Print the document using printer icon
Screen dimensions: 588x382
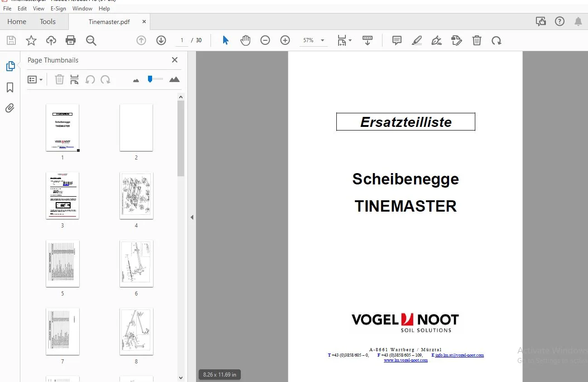point(71,40)
